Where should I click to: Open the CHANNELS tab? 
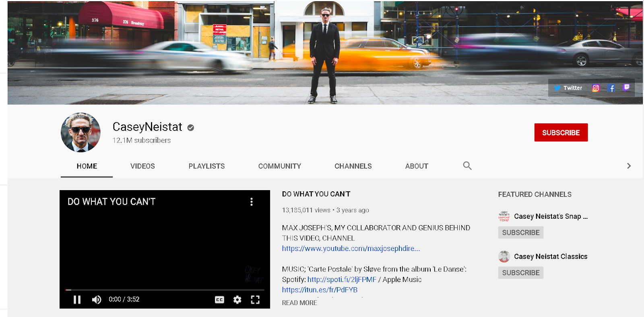(x=353, y=166)
